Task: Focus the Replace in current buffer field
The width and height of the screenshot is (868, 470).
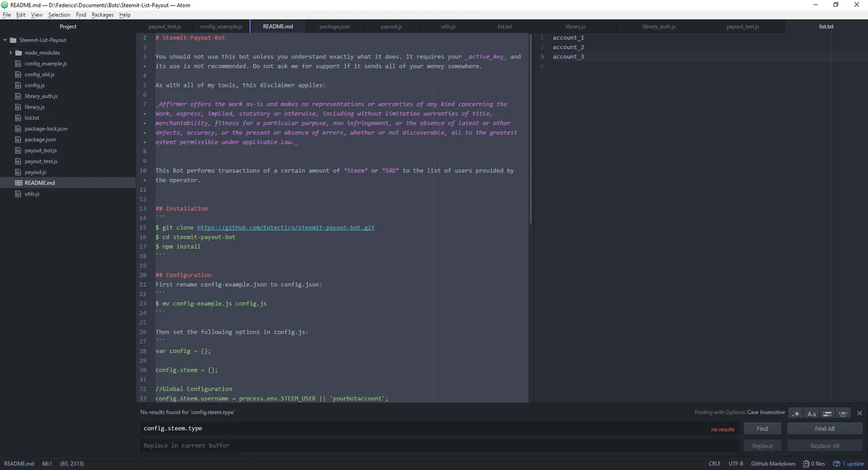Action: 439,446
